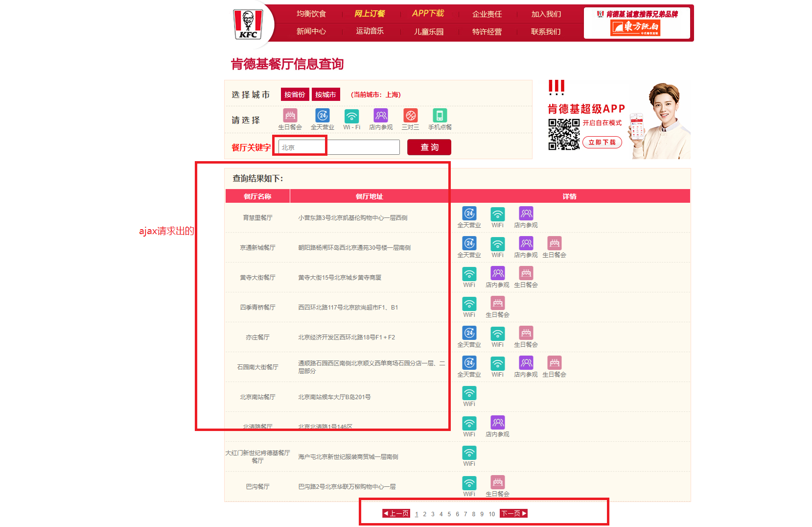
Task: Open the 特许经营 menu item
Action: tap(487, 32)
